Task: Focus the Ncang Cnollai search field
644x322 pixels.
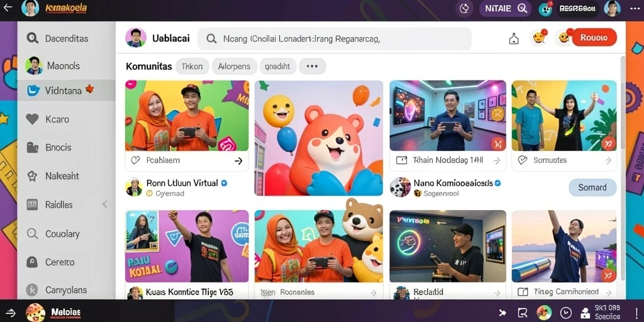Action: pos(335,39)
